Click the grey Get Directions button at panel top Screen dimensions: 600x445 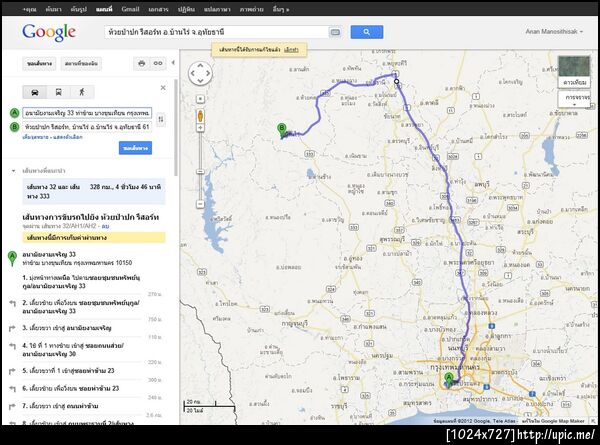pos(39,63)
